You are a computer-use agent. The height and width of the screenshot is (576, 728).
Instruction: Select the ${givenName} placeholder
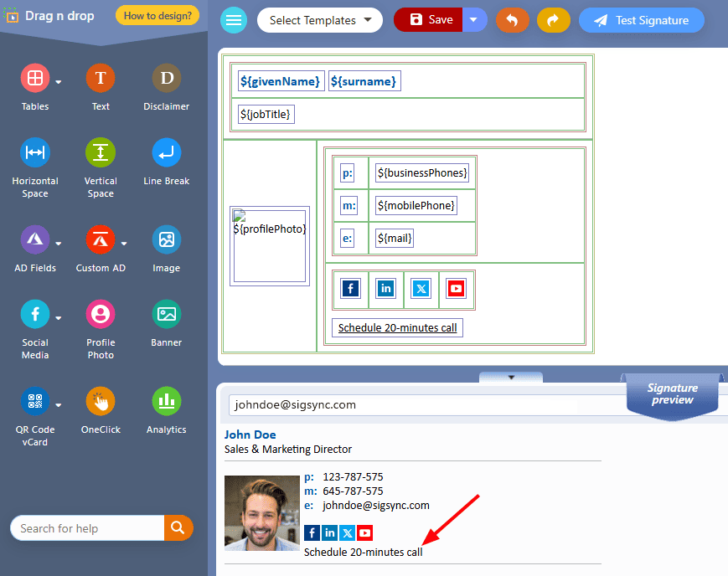(281, 81)
